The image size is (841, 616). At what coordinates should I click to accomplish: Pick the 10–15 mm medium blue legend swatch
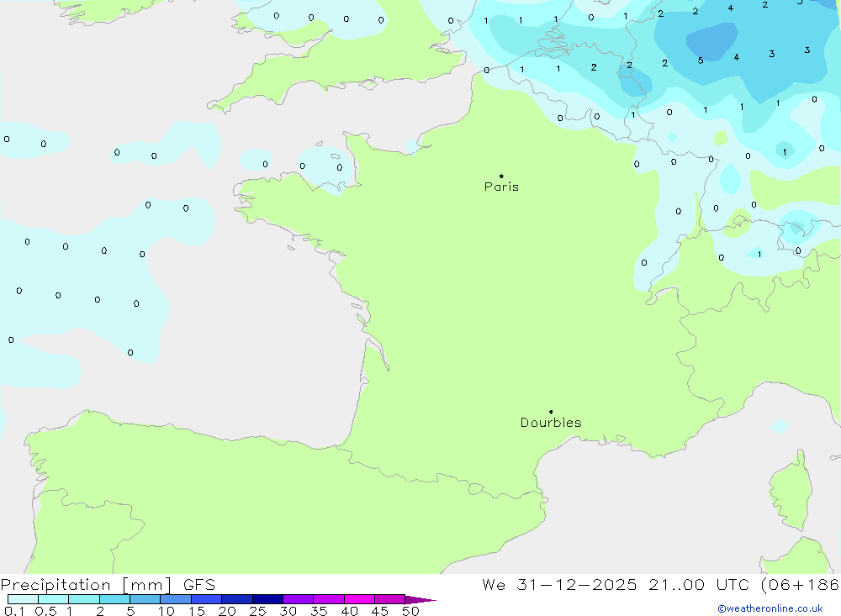[x=176, y=599]
